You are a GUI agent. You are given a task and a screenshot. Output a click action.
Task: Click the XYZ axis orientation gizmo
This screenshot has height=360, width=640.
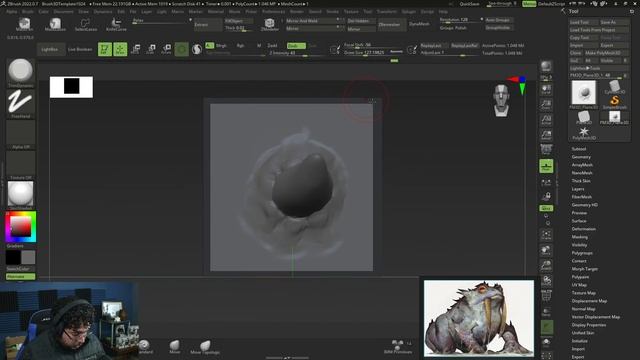(519, 84)
